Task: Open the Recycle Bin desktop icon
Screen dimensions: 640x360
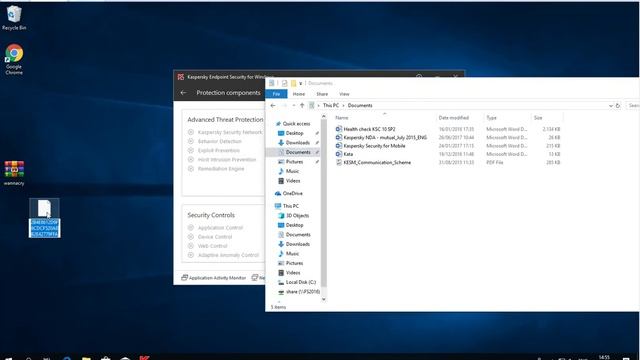Action: pos(14,18)
